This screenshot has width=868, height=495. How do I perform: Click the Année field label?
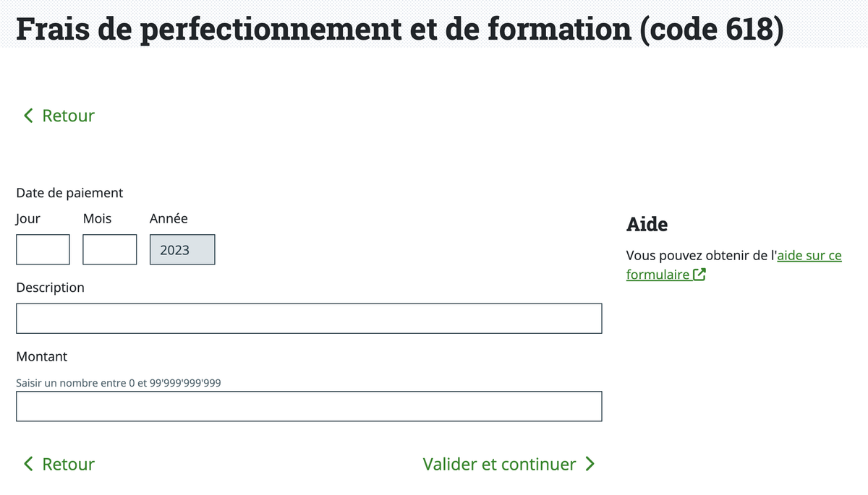[169, 218]
